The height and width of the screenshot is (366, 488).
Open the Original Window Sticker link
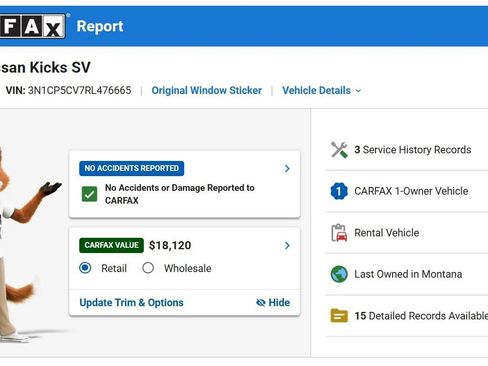click(x=207, y=90)
